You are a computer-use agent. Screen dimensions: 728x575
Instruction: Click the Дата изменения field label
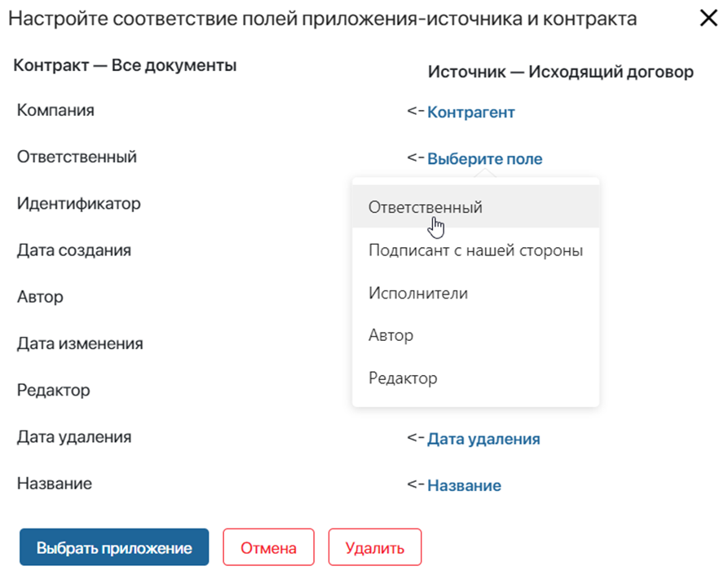click(80, 343)
